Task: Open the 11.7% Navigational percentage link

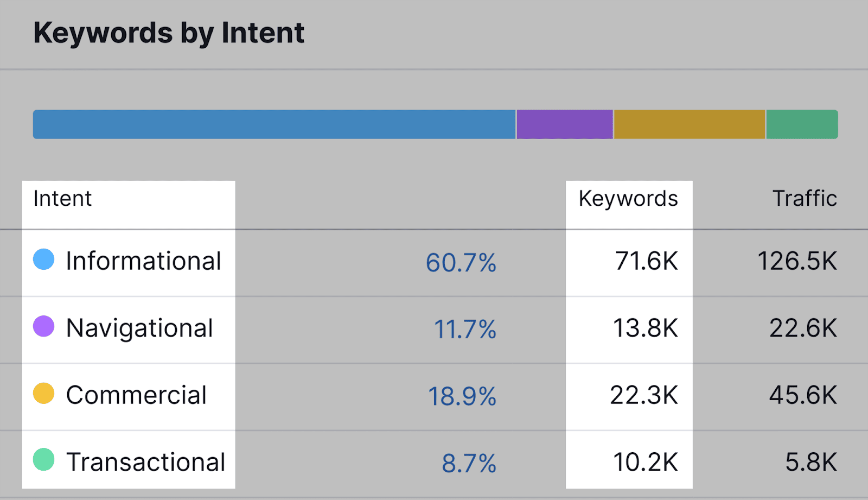Action: (x=465, y=330)
